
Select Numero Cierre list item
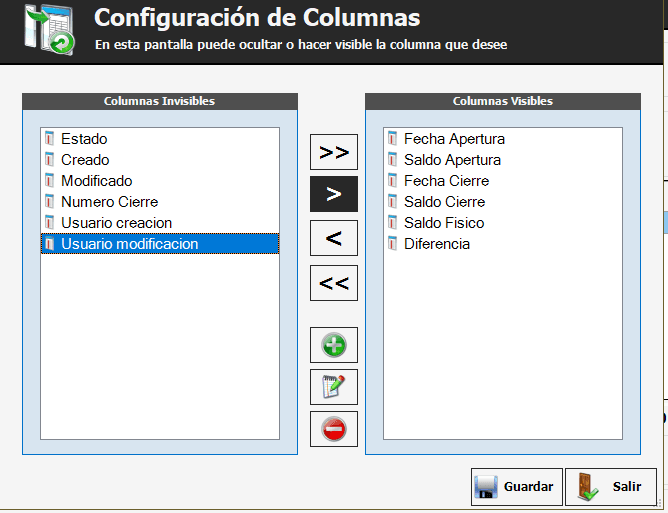pos(109,202)
